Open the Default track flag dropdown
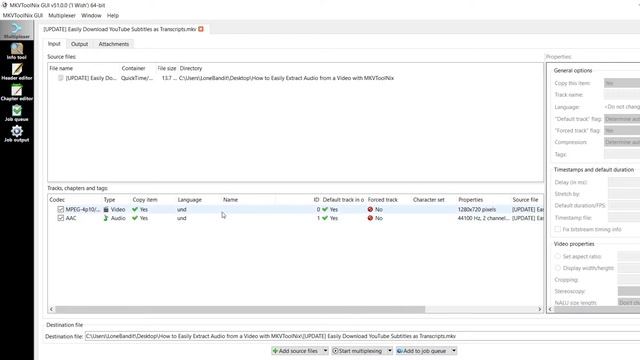The height and width of the screenshot is (360, 640). [622, 119]
